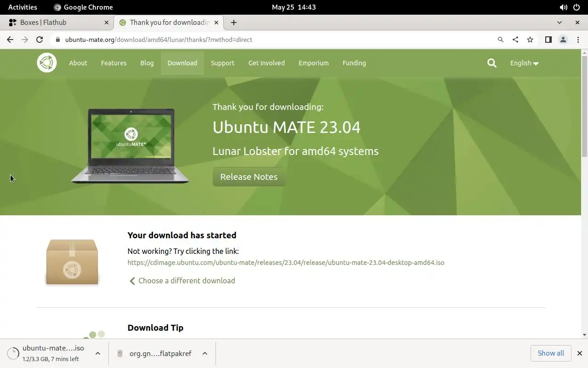Screen dimensions: 588x368
Task: Open the Release Notes button
Action: [x=249, y=177]
